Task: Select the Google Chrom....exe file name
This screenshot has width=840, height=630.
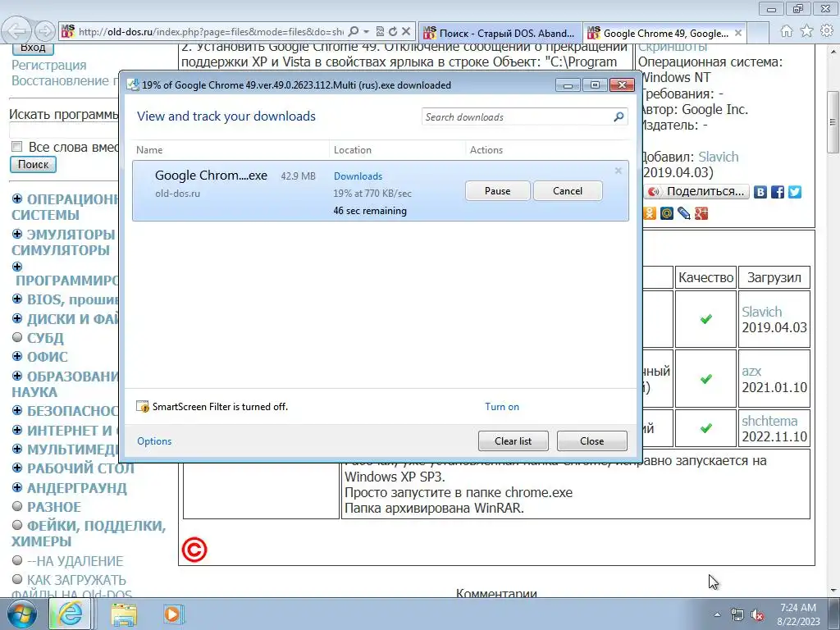Action: tap(211, 176)
